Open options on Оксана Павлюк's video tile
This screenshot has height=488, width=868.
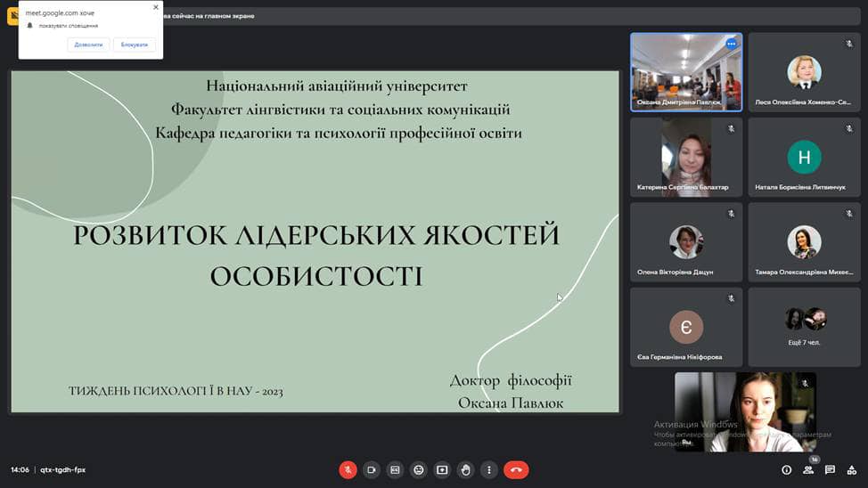point(732,44)
